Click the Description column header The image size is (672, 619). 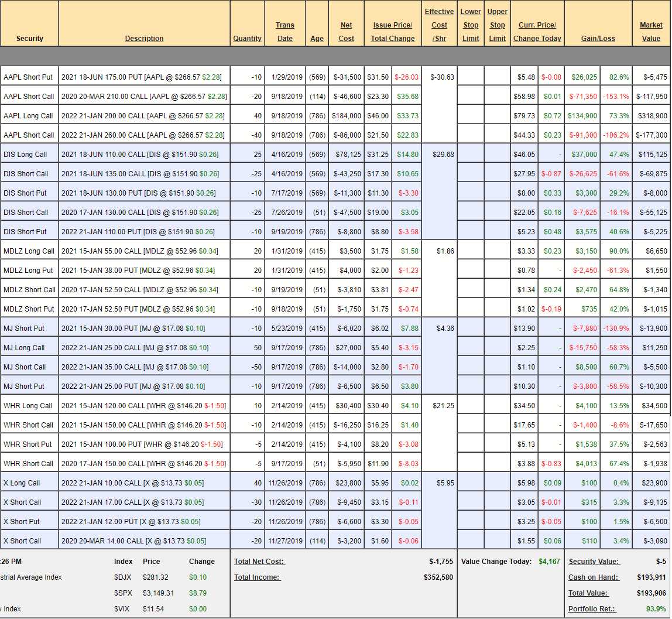point(144,39)
